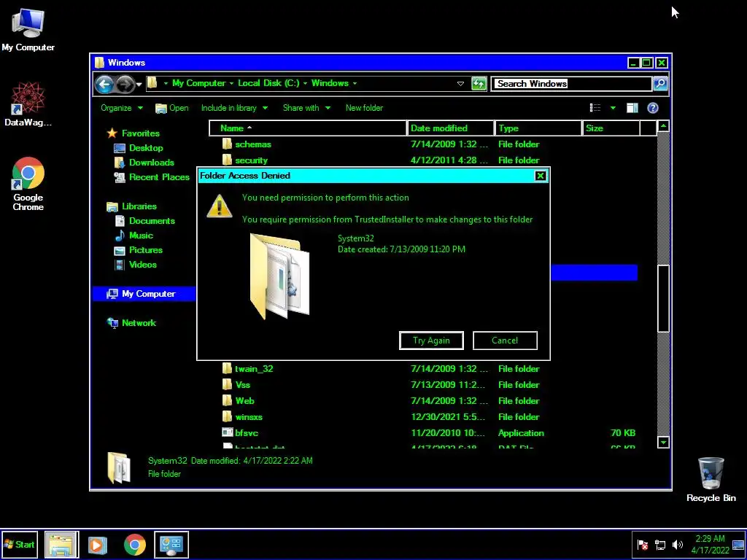
Task: Click the search magnifier button
Action: pyautogui.click(x=659, y=84)
